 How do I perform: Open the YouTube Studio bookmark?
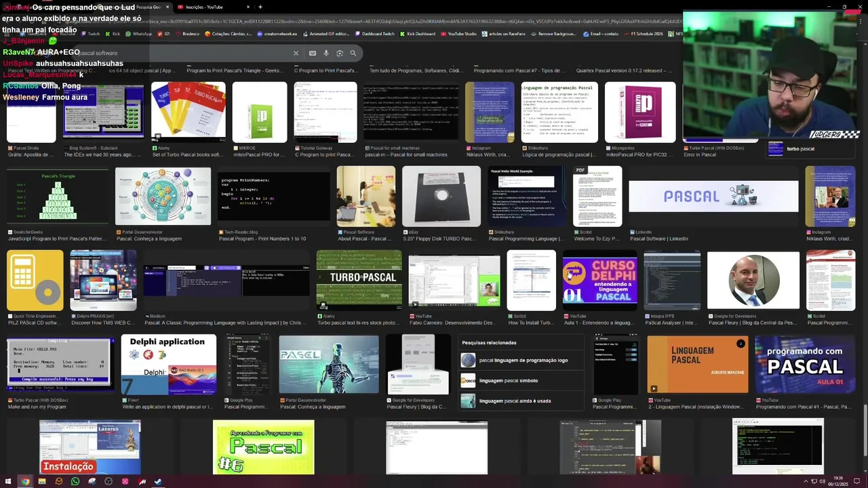pos(459,33)
